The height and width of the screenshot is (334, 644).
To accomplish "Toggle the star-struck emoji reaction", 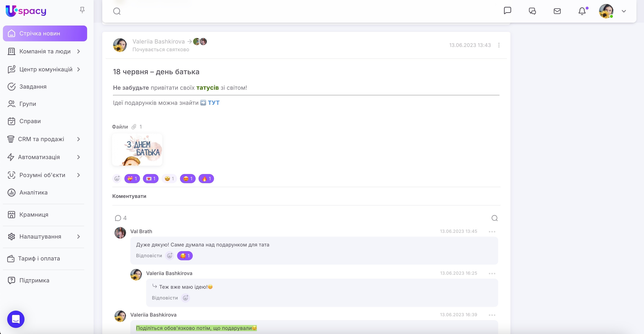I will [x=169, y=179].
